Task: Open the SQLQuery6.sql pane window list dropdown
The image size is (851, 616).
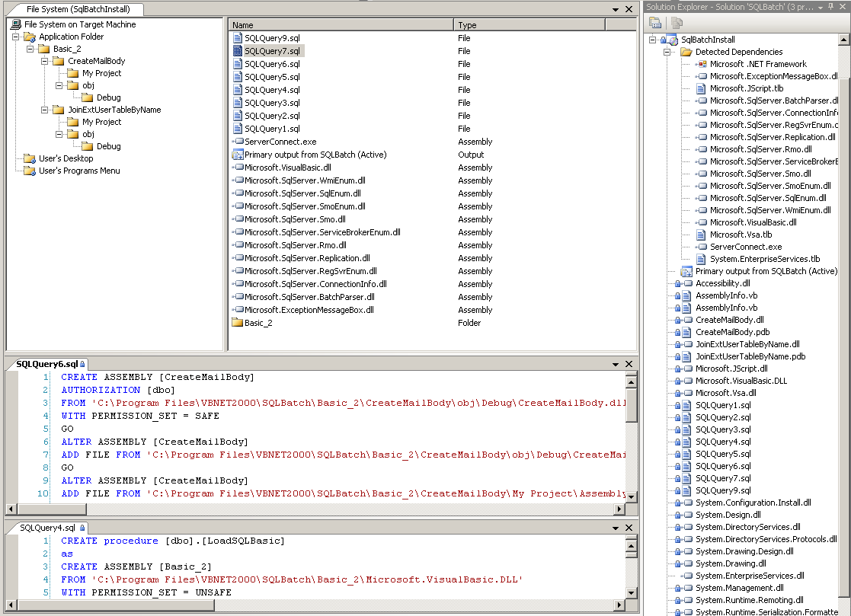Action: pyautogui.click(x=616, y=365)
